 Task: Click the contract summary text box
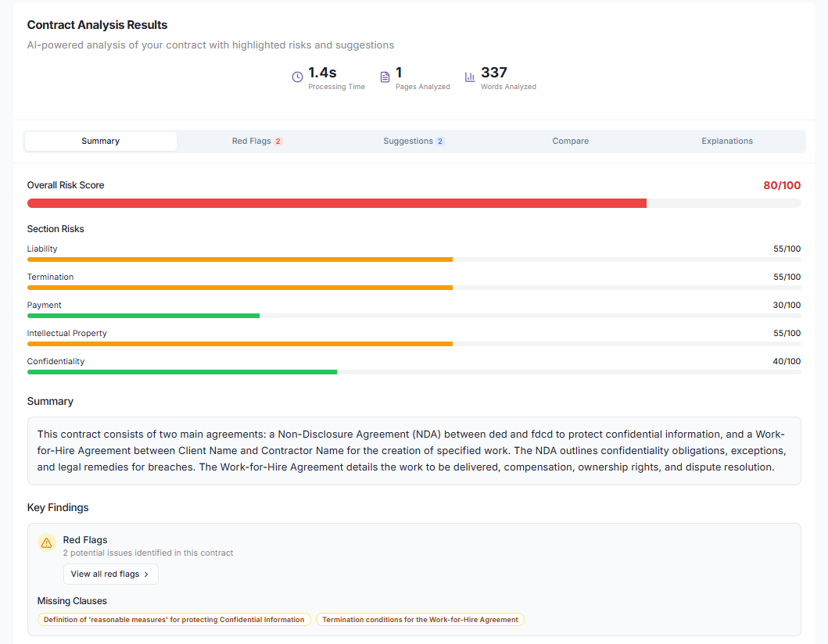click(x=414, y=451)
